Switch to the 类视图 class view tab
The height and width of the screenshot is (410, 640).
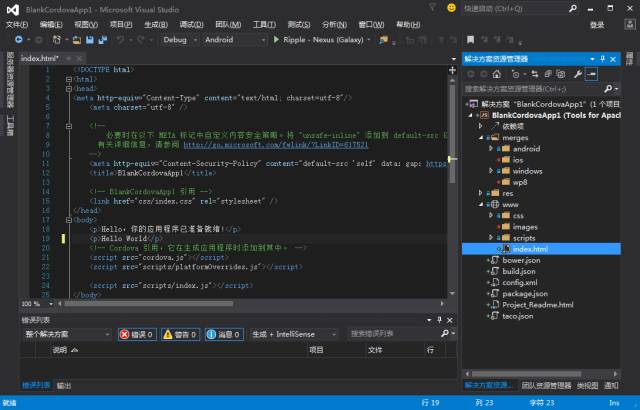587,386
